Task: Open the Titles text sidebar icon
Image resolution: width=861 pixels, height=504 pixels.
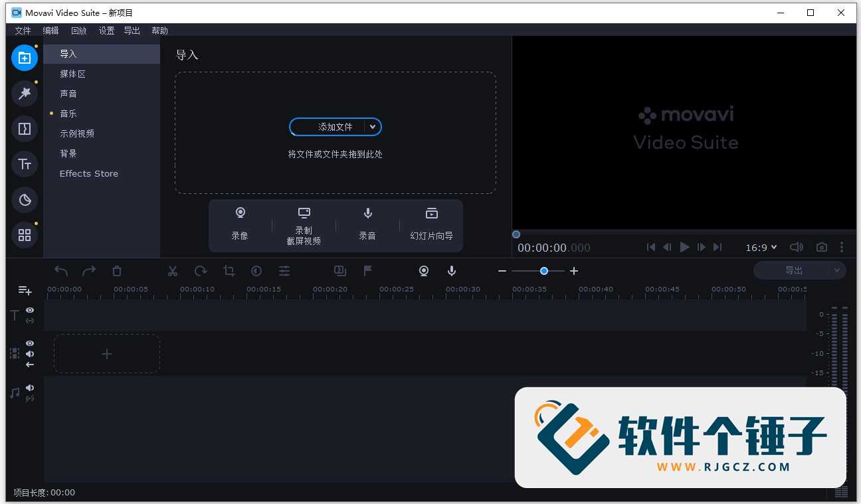Action: click(x=25, y=164)
